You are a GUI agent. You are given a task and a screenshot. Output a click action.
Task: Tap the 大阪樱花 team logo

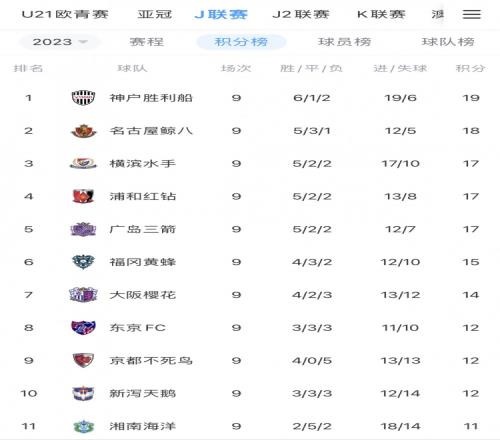click(83, 295)
